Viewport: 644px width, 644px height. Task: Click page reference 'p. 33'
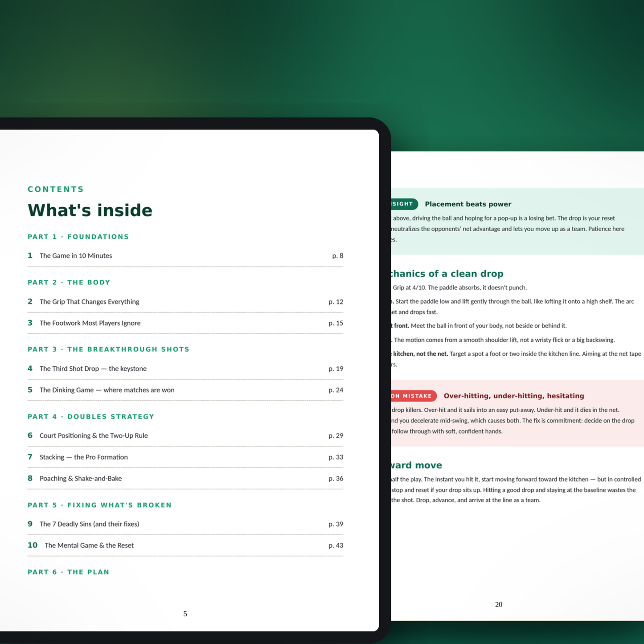point(336,457)
